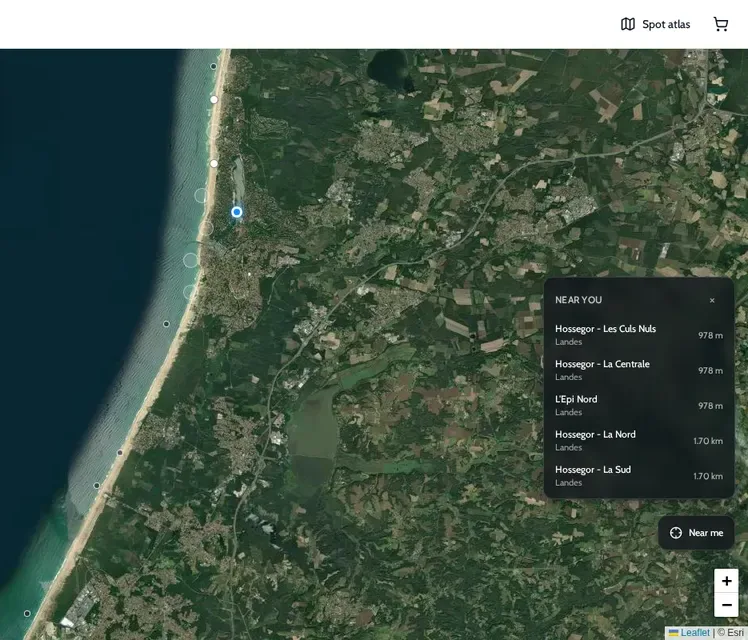The image size is (748, 640).
Task: Open the shopping cart
Action: coord(721,24)
